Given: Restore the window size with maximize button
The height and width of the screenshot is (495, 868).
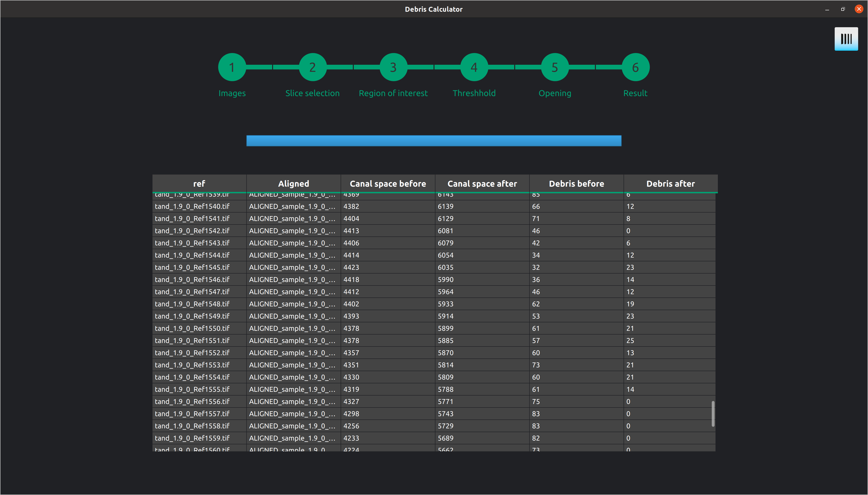Looking at the screenshot, I should pos(843,9).
